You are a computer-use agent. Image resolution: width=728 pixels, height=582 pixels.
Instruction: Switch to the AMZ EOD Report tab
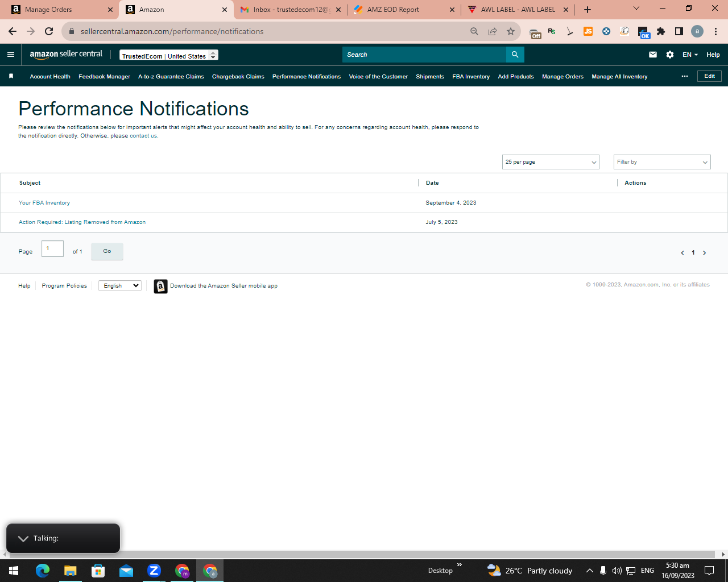click(404, 10)
